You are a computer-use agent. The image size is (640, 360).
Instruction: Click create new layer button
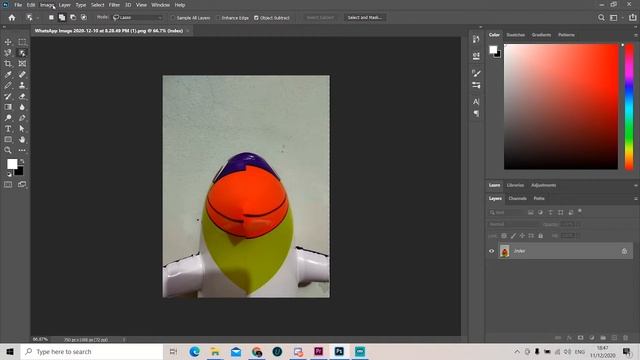tap(614, 338)
